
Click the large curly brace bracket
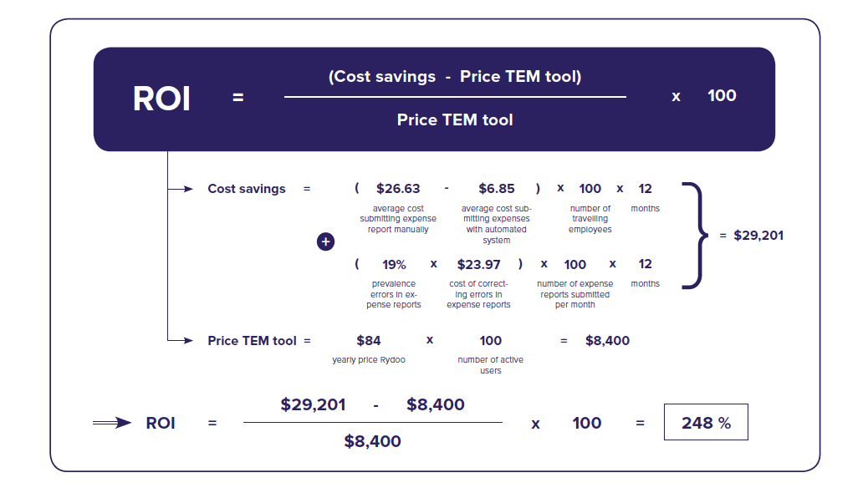click(x=695, y=236)
